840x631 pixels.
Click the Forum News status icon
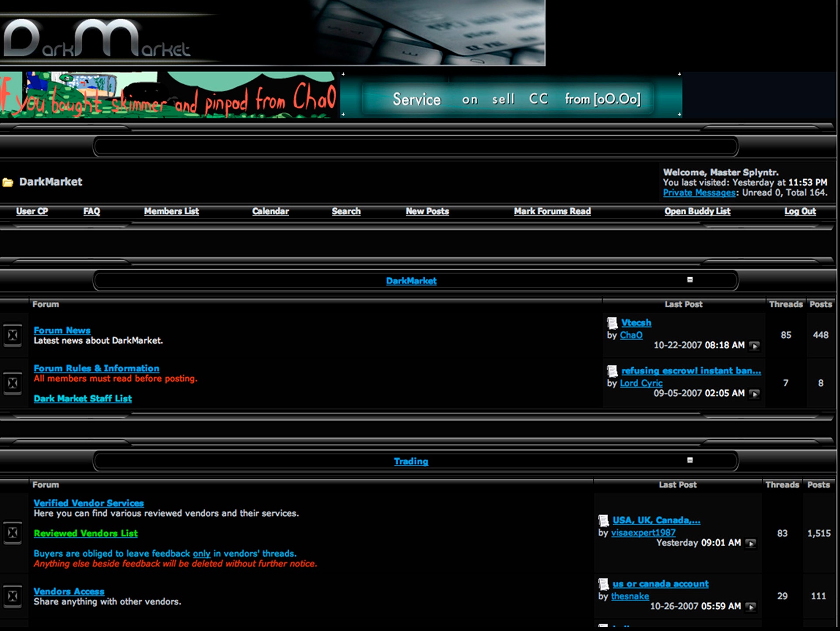tap(13, 335)
